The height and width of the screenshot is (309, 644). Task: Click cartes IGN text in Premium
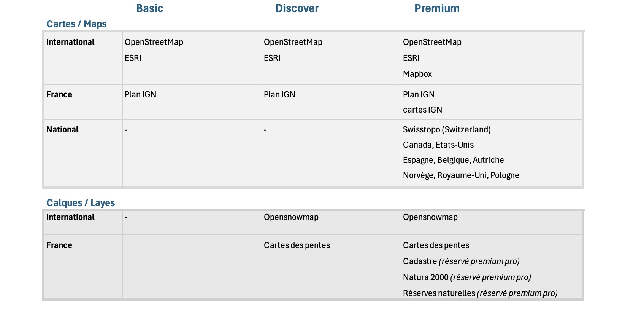coord(422,110)
